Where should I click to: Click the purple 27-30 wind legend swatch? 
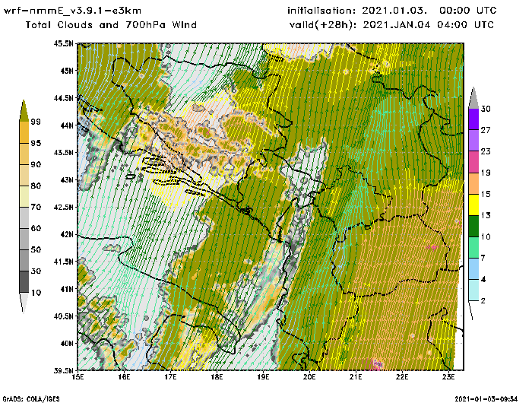tap(473, 119)
